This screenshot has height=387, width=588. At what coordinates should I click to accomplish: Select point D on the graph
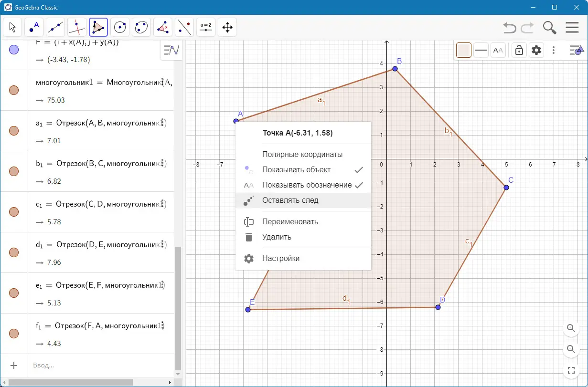click(x=438, y=307)
